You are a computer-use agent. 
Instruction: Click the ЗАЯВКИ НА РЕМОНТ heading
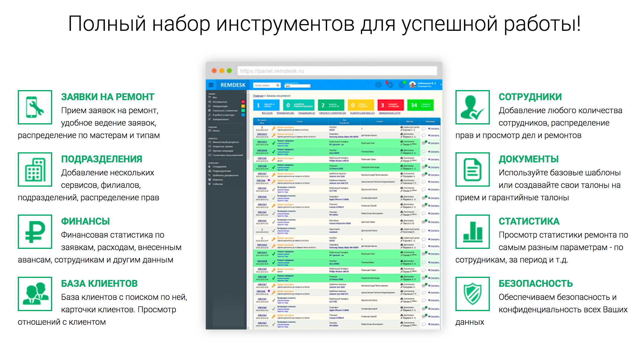[x=107, y=97]
